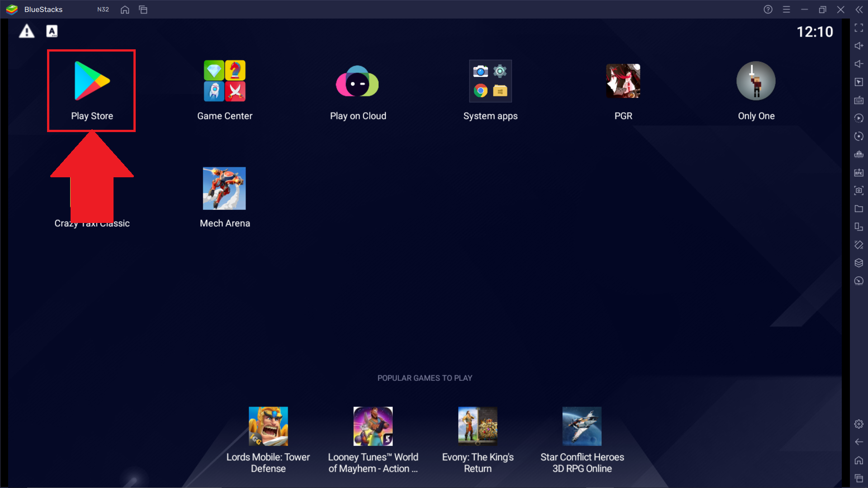Screen dimensions: 868x488
Task: Open the memory trim sidebar icon
Action: click(859, 155)
